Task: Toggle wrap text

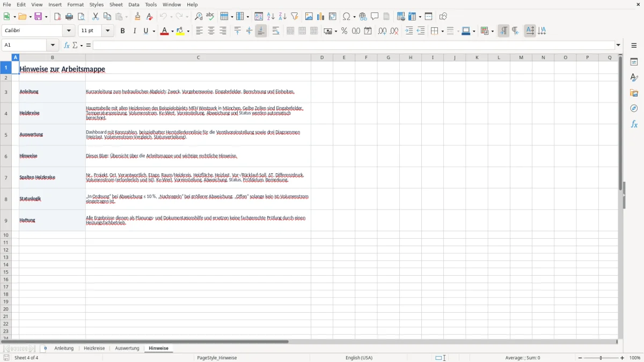Action: pos(275,31)
